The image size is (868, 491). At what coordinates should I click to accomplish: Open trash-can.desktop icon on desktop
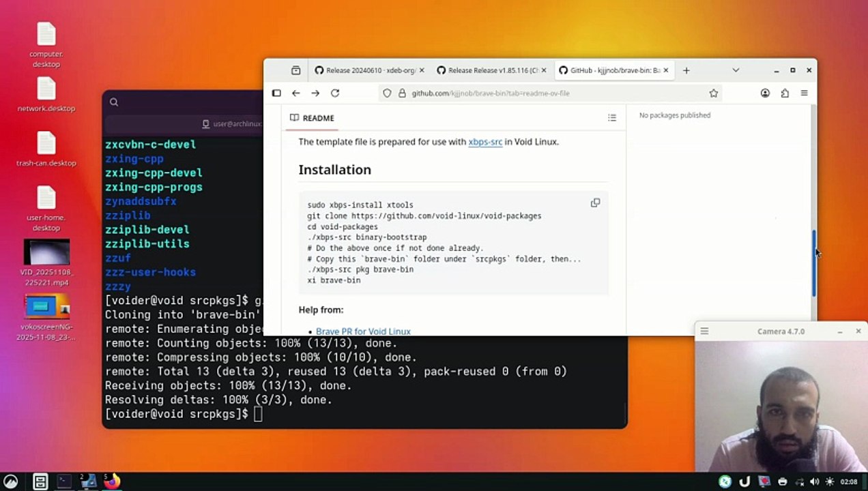pyautogui.click(x=46, y=149)
